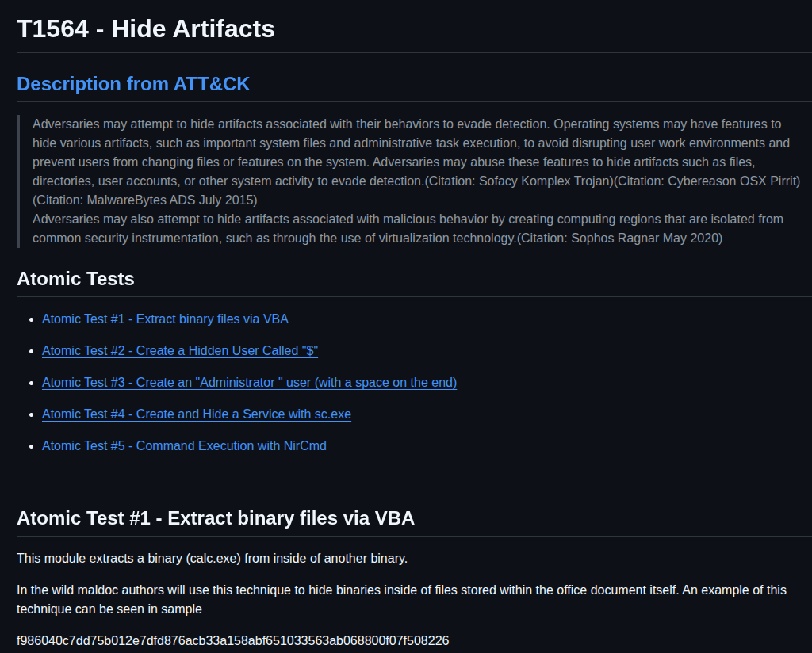This screenshot has height=653, width=812.
Task: Click the 'Description from ATT&CK' blue heading
Action: pyautogui.click(x=133, y=83)
